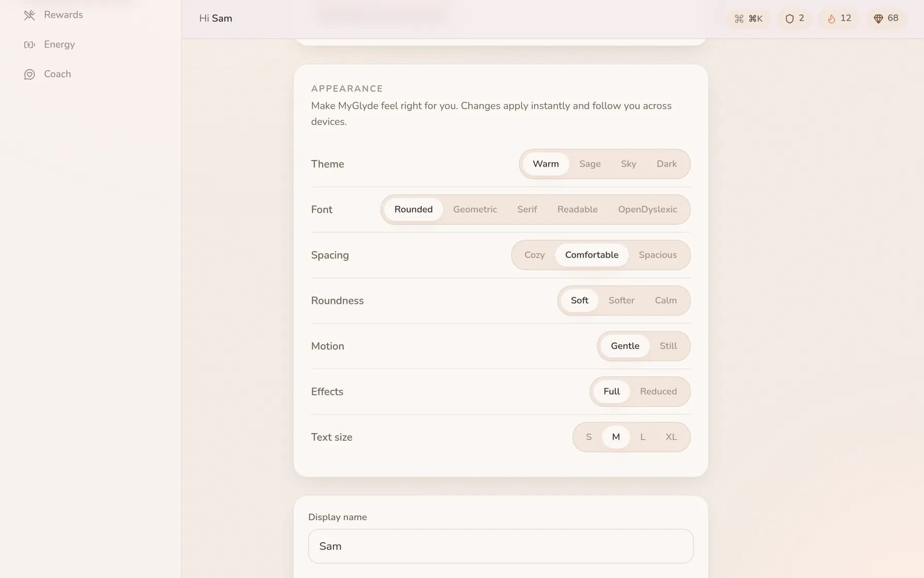
Task: Switch motion to Still
Action: click(x=668, y=346)
